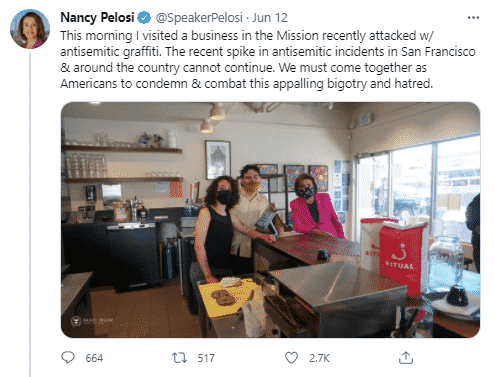The height and width of the screenshot is (377, 494).
Task: Click the vertical thread line below avatar
Action: click(30, 214)
